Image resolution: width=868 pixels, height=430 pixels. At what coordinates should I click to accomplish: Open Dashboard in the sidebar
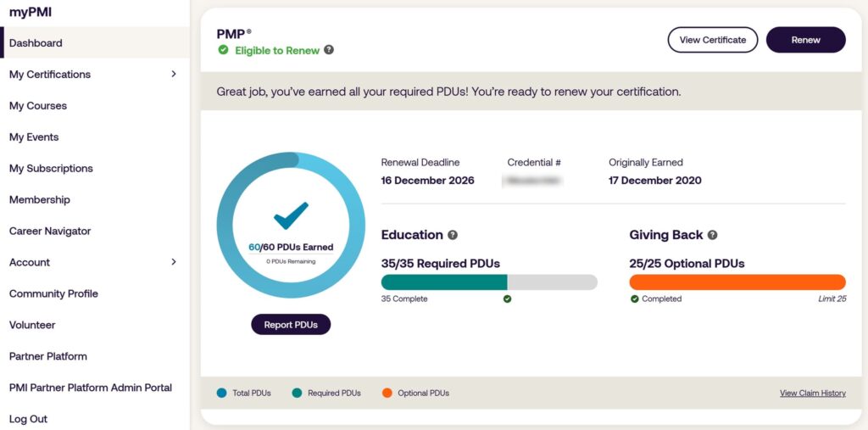pos(36,43)
